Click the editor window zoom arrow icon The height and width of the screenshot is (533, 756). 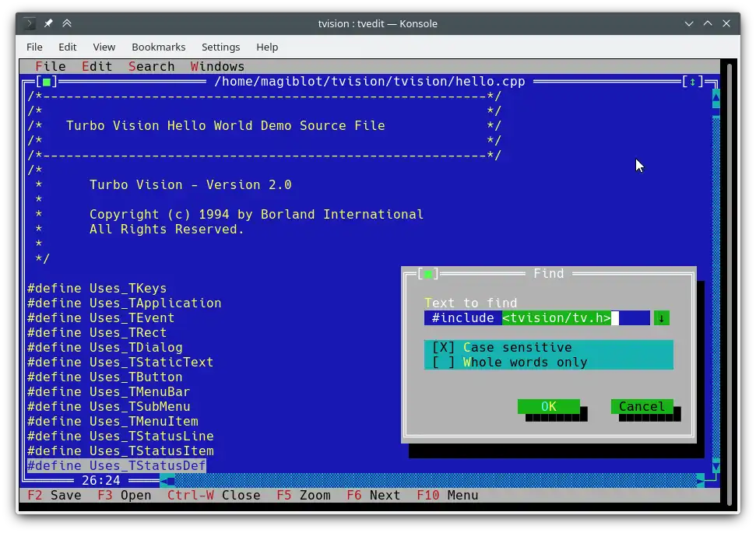point(692,82)
